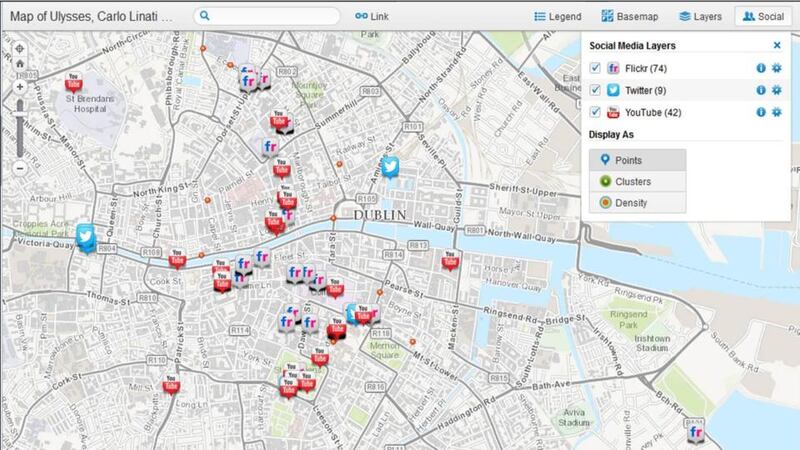Open Flickr layer info icon

click(760, 68)
